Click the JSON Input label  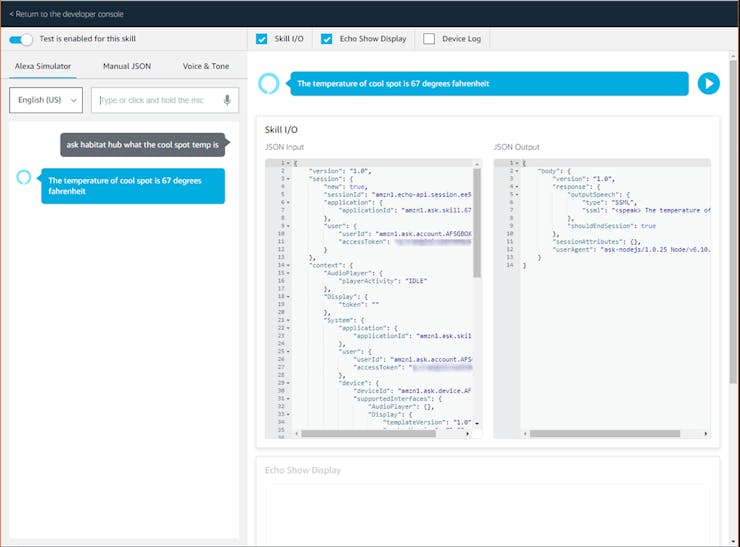tap(284, 147)
